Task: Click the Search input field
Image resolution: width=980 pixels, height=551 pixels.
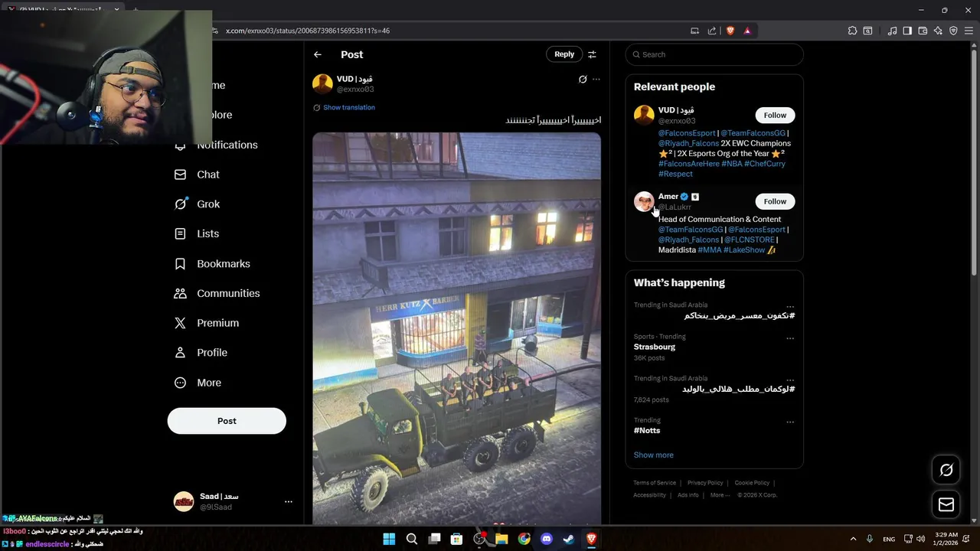Action: click(x=714, y=54)
